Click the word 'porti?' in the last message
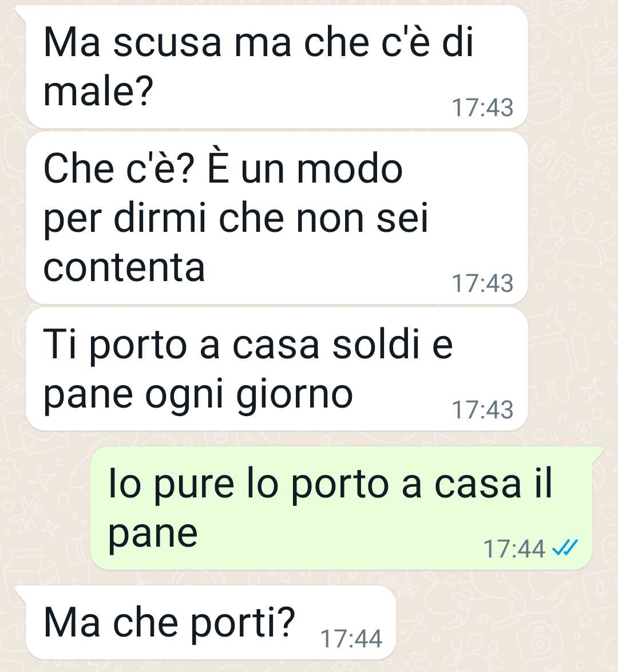The height and width of the screenshot is (672, 618). click(243, 622)
